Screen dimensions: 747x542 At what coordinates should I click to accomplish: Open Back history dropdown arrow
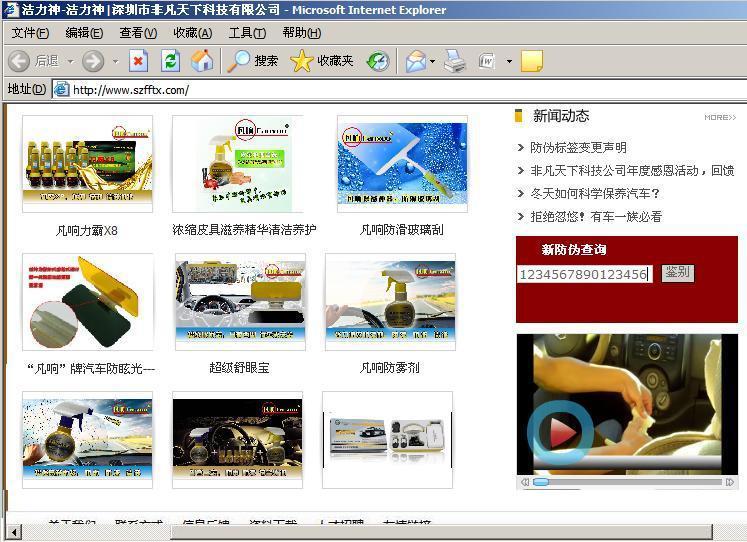pyautogui.click(x=71, y=61)
